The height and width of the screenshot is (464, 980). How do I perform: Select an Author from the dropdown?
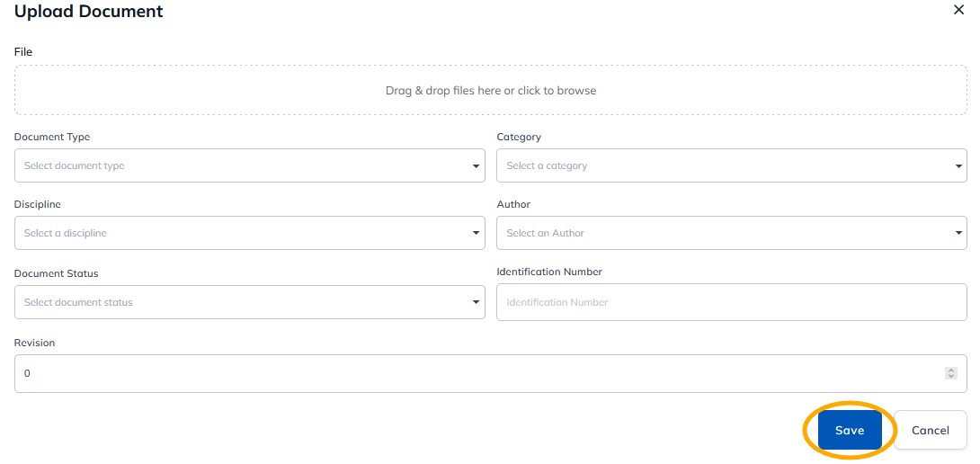click(731, 233)
